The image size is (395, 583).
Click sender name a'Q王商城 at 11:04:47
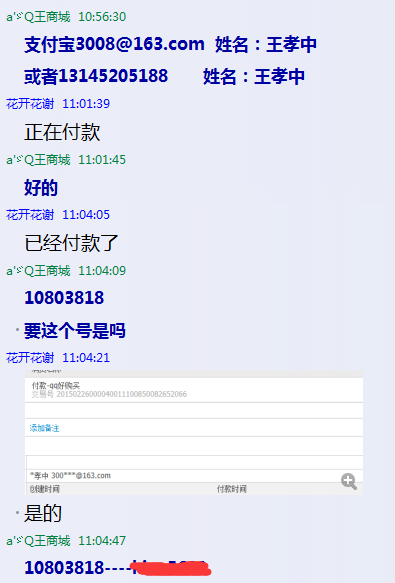pyautogui.click(x=38, y=541)
